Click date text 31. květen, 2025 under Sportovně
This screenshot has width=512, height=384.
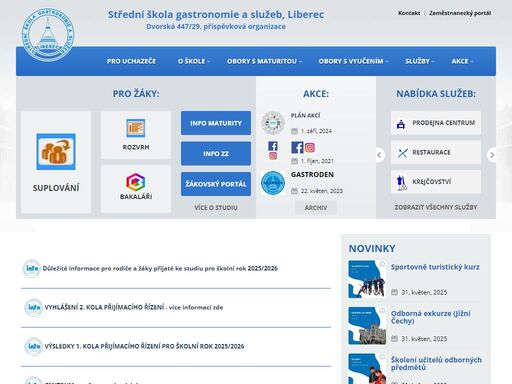(x=424, y=292)
